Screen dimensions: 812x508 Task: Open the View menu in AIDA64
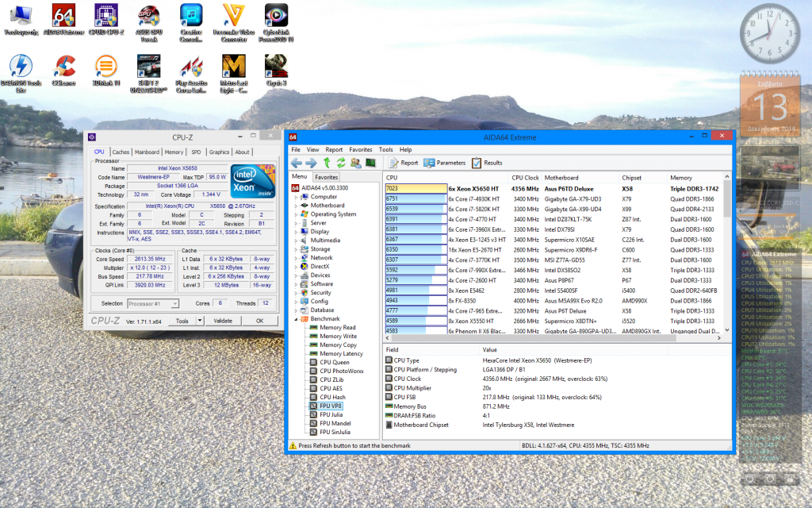pos(312,150)
